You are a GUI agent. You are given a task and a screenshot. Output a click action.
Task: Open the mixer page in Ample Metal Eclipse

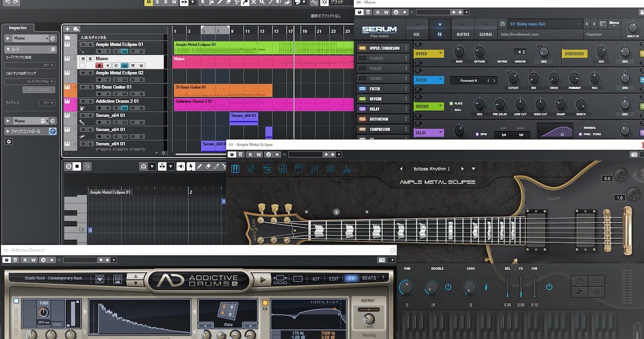pyautogui.click(x=315, y=169)
